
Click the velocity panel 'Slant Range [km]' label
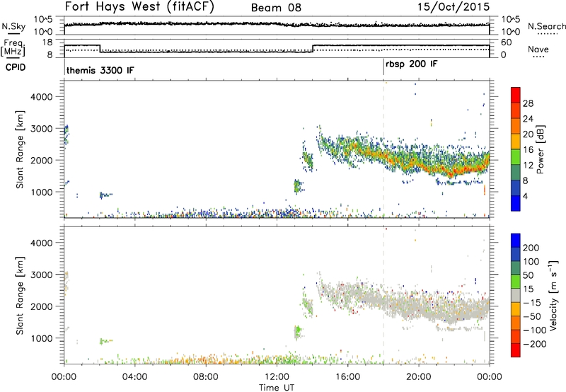pos(20,295)
